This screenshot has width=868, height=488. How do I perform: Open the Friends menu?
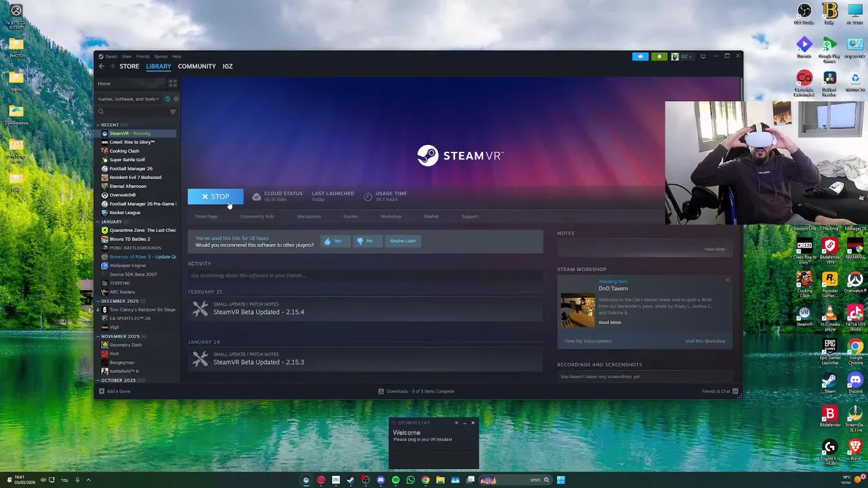coord(142,56)
